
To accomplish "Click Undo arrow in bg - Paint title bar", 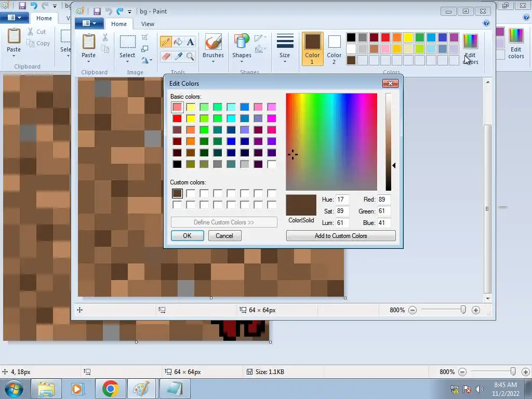I will click(109, 11).
